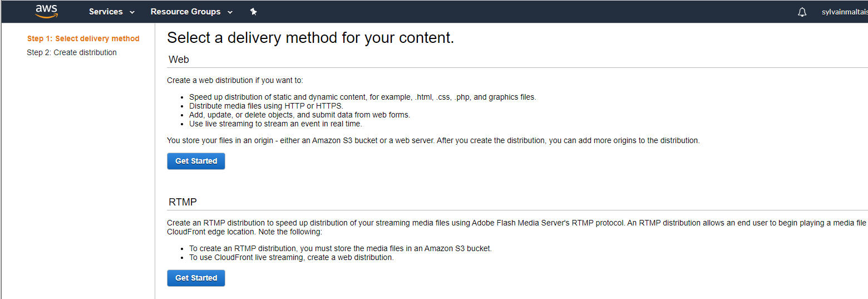Click the bullet about storing files in S3

(x=340, y=248)
